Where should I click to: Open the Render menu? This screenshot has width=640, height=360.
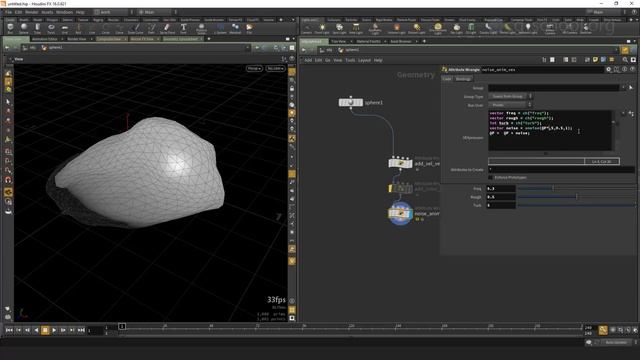click(31, 12)
